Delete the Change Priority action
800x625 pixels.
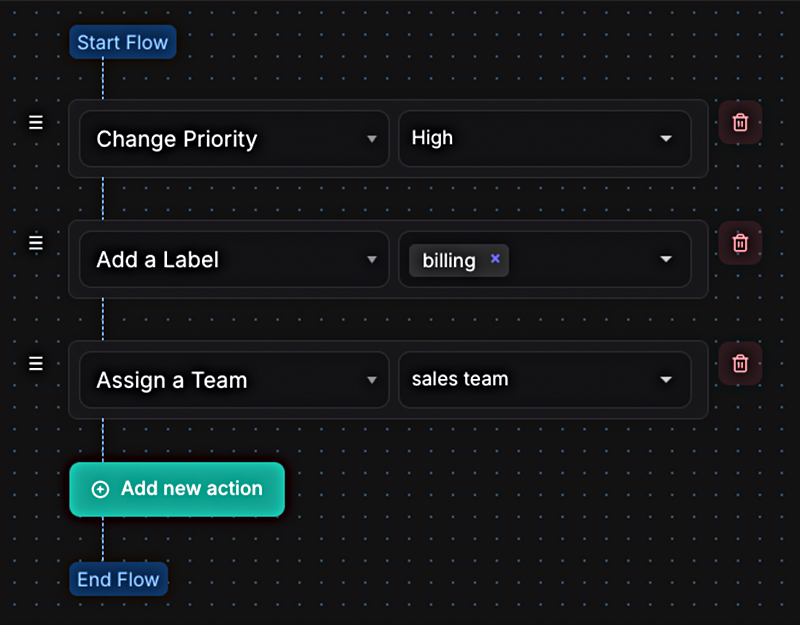(740, 122)
